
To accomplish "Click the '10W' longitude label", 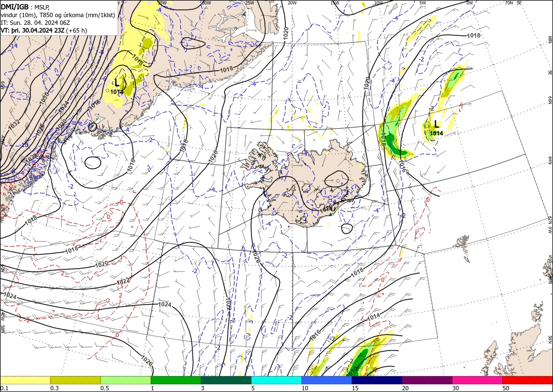I will [378, 3].
